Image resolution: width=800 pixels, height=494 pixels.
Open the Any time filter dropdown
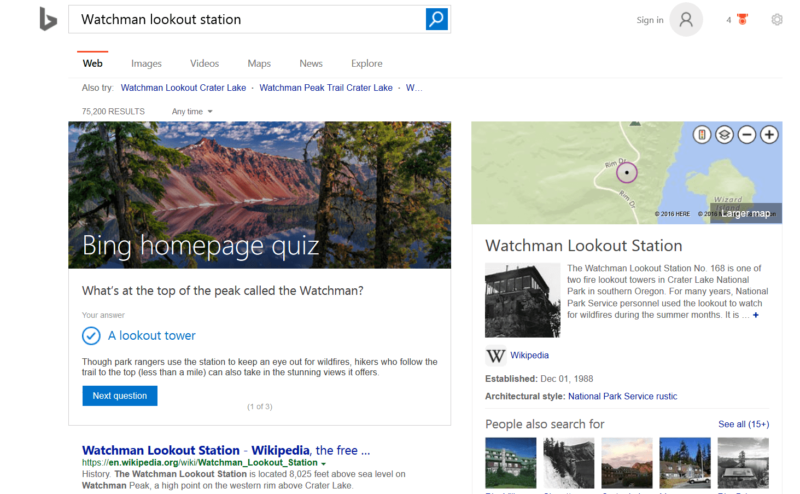pyautogui.click(x=192, y=111)
